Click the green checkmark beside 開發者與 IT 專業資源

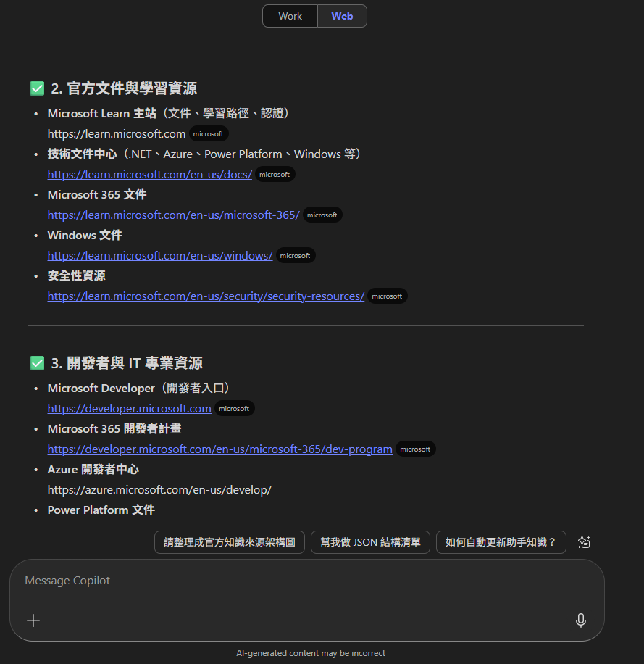37,363
